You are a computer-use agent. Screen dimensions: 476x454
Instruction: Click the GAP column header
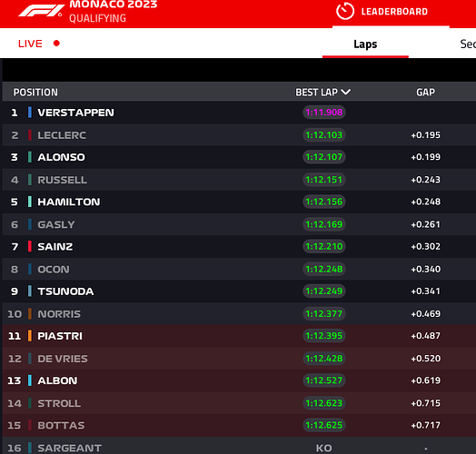coord(425,93)
